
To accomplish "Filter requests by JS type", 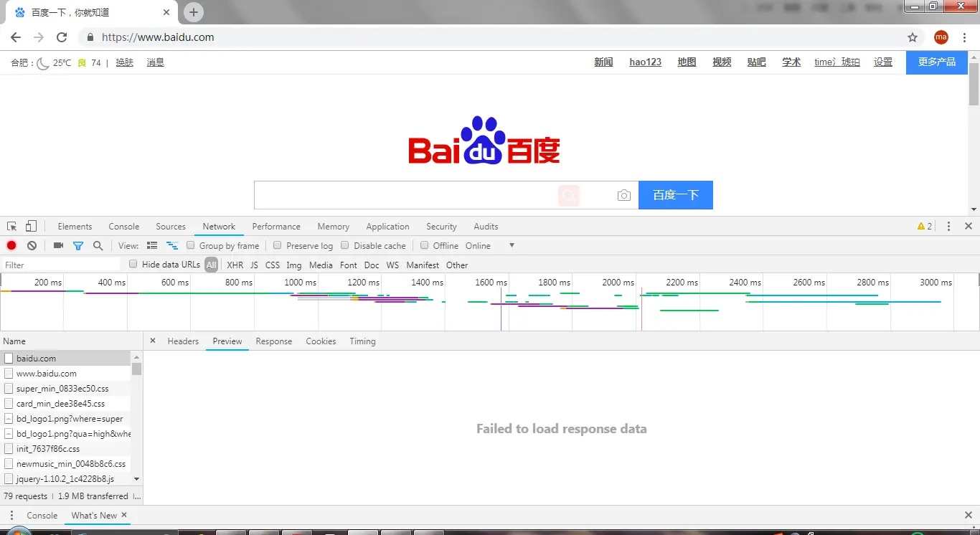I will click(254, 265).
